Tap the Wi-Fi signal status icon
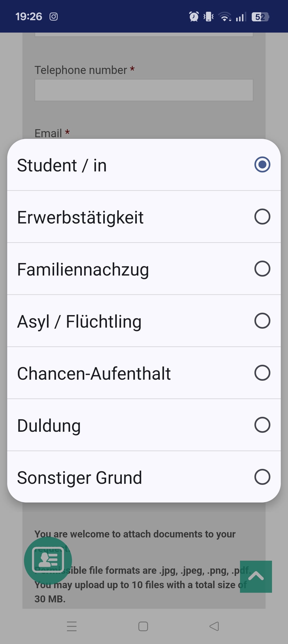Screen dimensions: 288x644 click(225, 17)
